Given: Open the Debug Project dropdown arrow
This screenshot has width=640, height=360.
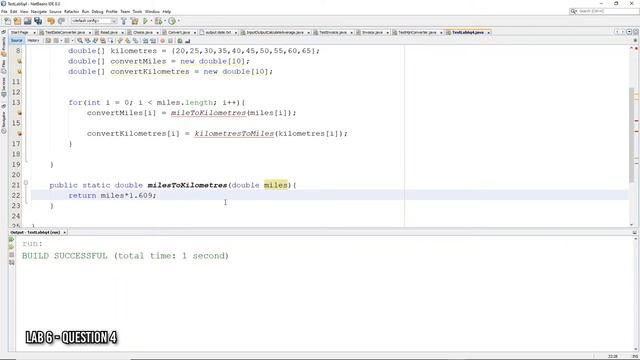Looking at the screenshot, I should coord(164,21).
